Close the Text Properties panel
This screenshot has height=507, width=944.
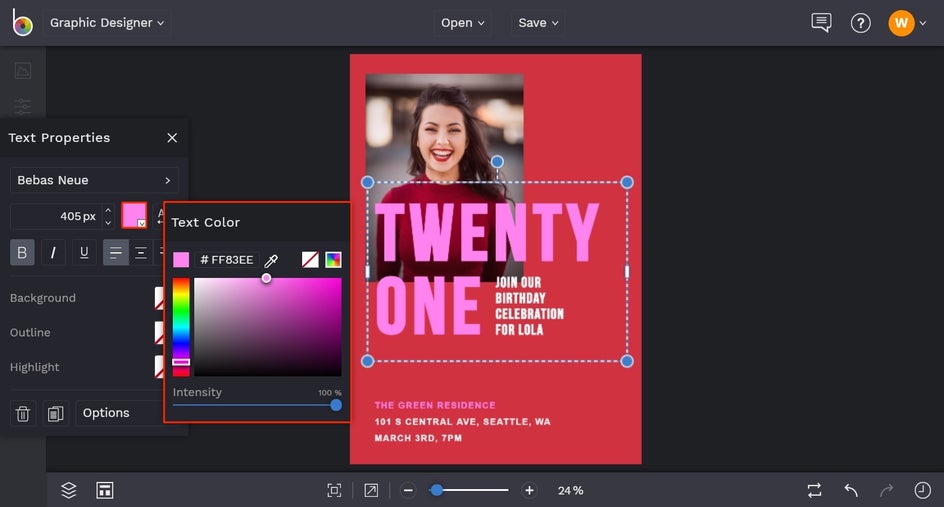[x=172, y=138]
